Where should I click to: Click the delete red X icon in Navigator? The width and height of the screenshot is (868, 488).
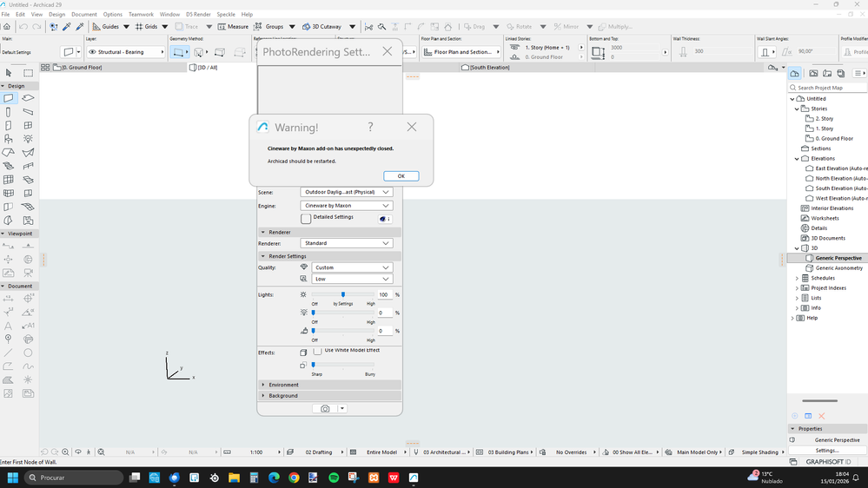click(821, 416)
